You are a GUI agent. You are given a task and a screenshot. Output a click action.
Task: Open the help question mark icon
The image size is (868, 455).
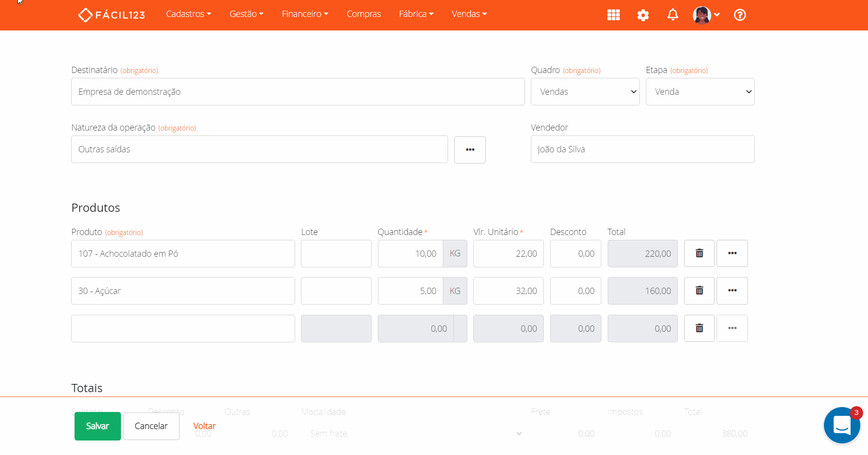click(x=739, y=15)
